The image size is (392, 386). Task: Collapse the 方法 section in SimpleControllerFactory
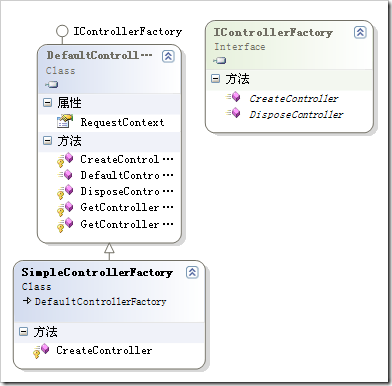coord(24,331)
